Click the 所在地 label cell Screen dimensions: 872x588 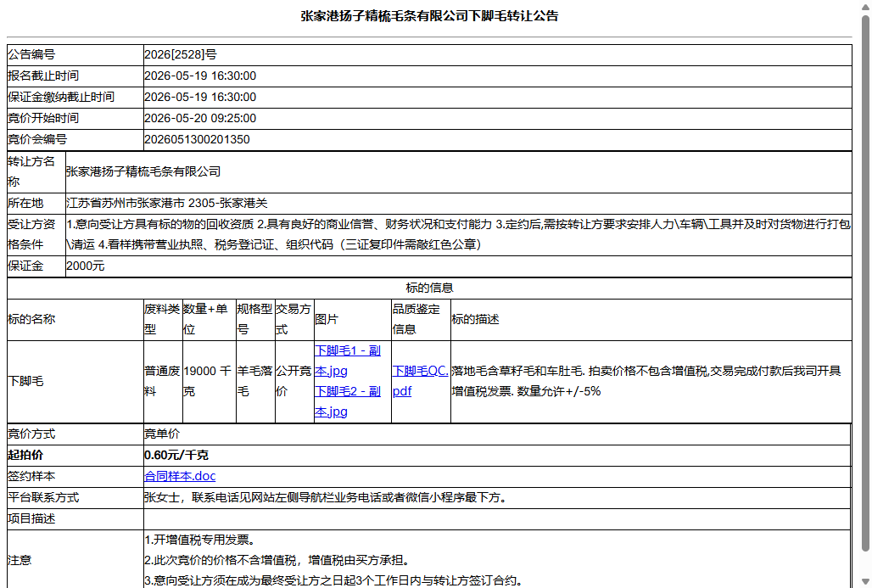click(x=36, y=203)
